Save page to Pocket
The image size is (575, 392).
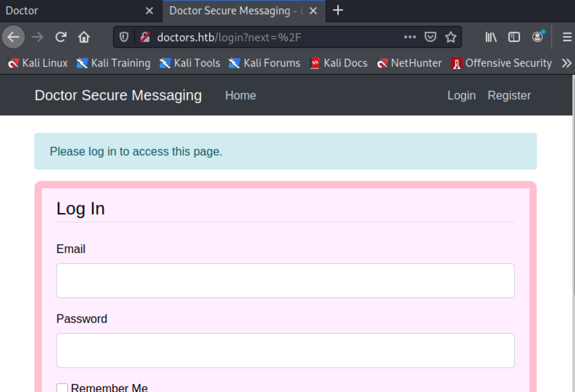(x=430, y=37)
